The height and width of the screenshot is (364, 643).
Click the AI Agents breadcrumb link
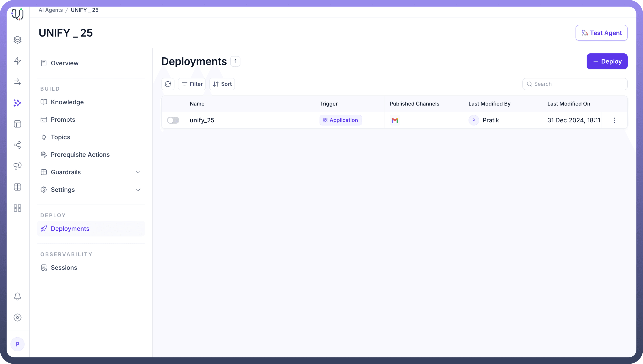51,10
